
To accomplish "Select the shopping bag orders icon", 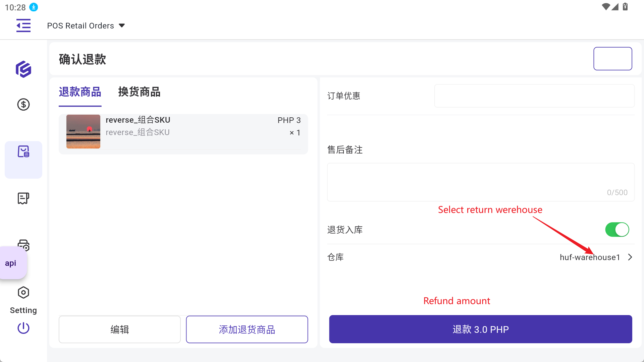I will [23, 152].
